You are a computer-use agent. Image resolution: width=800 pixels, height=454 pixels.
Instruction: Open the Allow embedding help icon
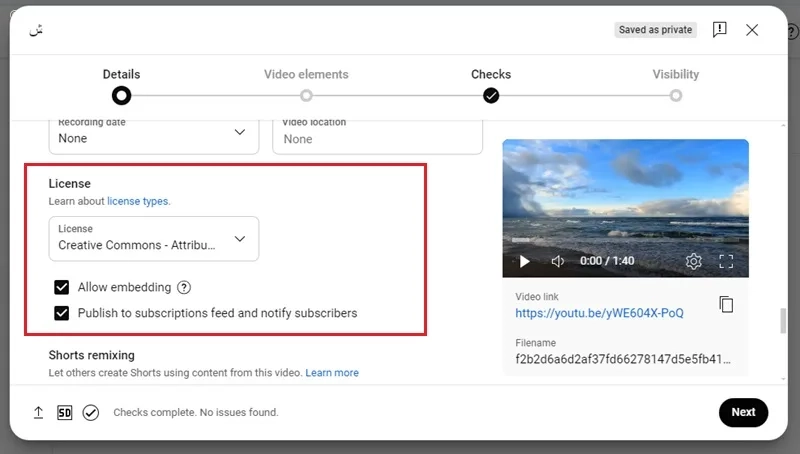tap(184, 287)
